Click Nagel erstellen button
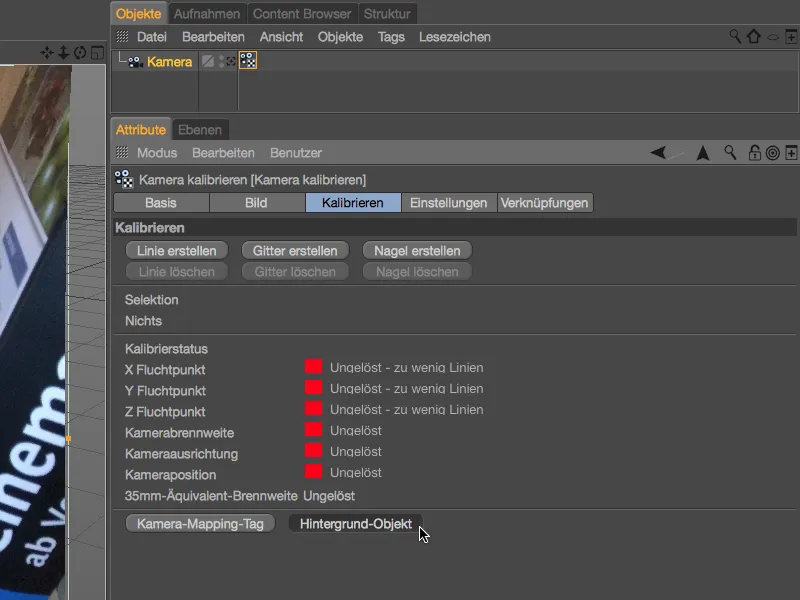 pos(417,251)
